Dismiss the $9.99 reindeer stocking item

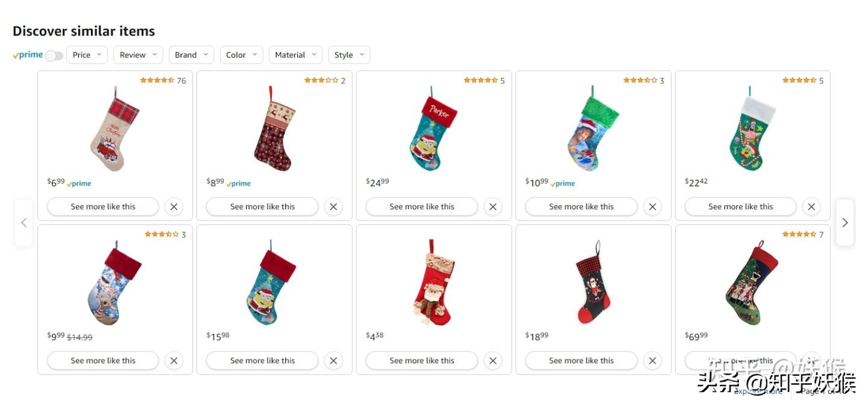tap(174, 361)
